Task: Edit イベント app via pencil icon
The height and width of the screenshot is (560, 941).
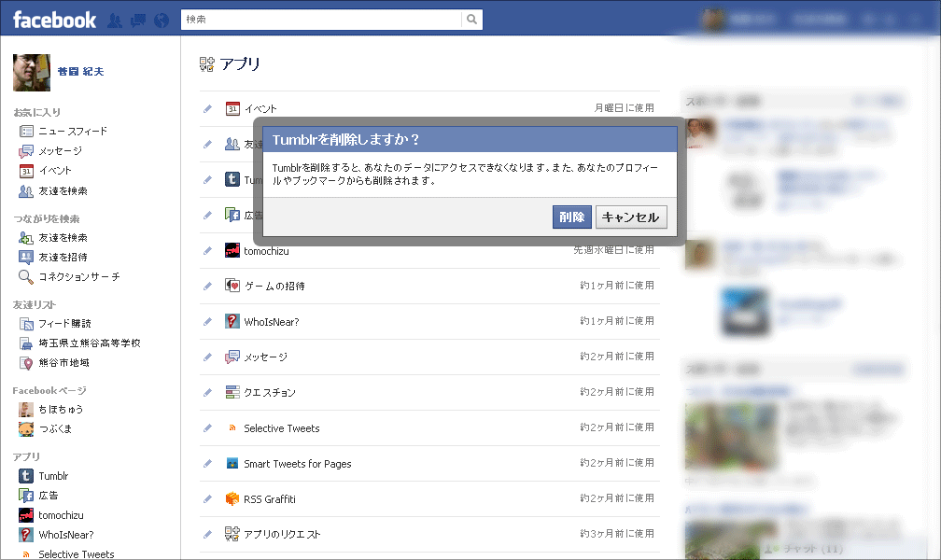Action: (207, 108)
